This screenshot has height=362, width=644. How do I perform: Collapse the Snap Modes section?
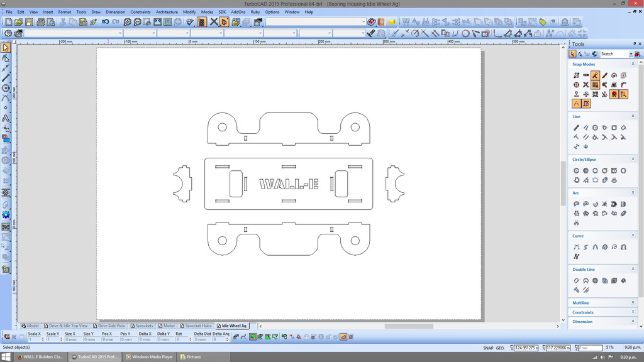tap(633, 64)
